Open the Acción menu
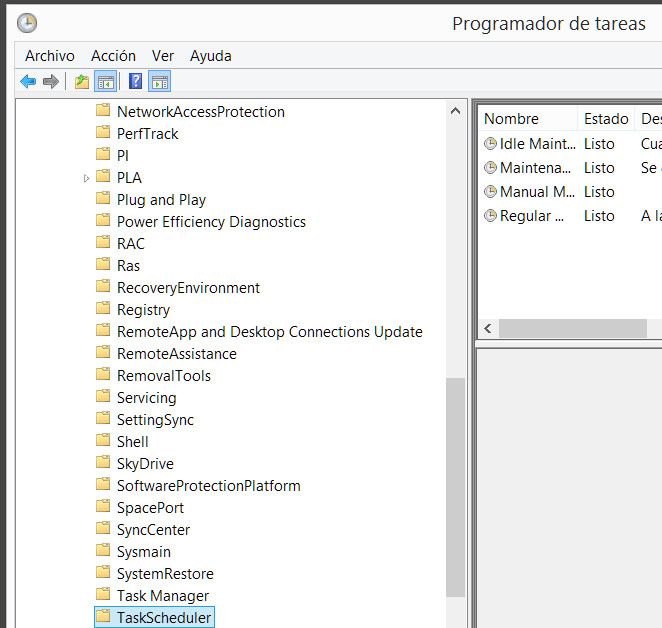Image resolution: width=662 pixels, height=628 pixels. [x=113, y=56]
